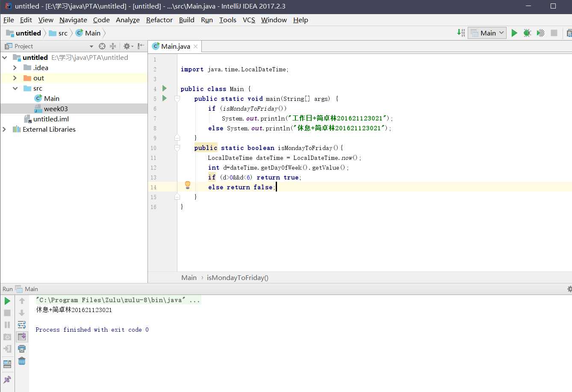Hide the Project tool window using the header icon
Screen dimensions: 572x392
coord(141,46)
